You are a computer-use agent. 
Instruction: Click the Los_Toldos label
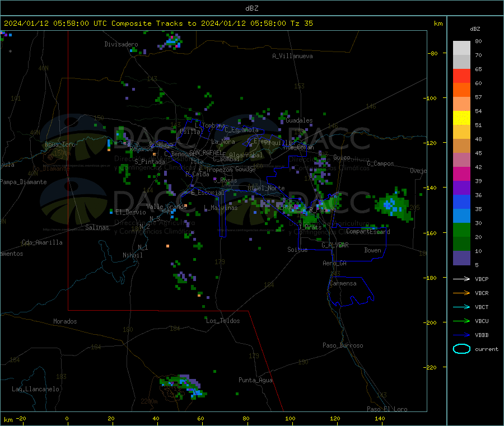click(x=223, y=321)
